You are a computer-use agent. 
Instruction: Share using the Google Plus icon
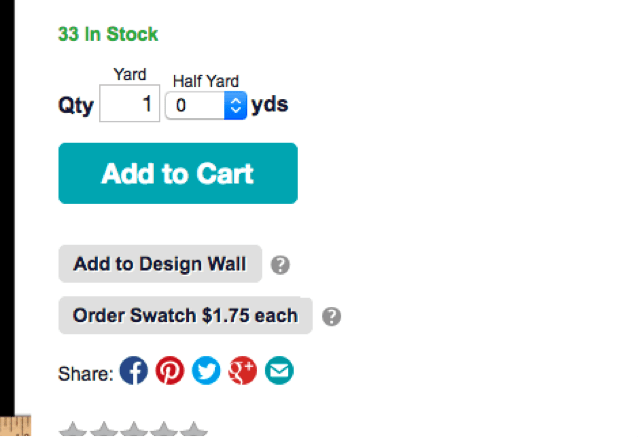click(243, 370)
